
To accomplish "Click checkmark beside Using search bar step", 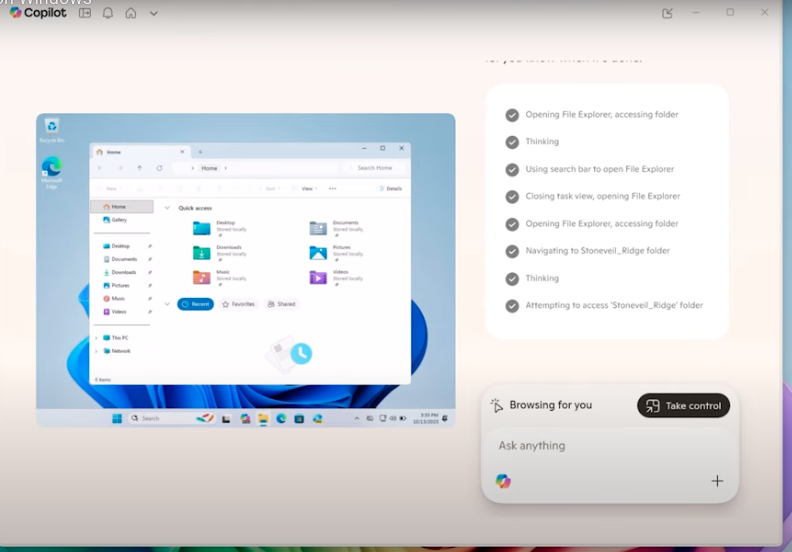I will 512,169.
